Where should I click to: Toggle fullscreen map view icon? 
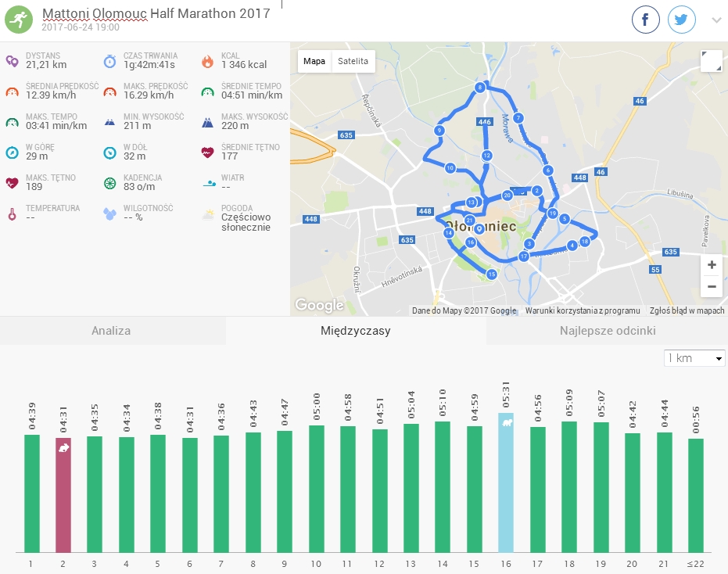pos(711,61)
